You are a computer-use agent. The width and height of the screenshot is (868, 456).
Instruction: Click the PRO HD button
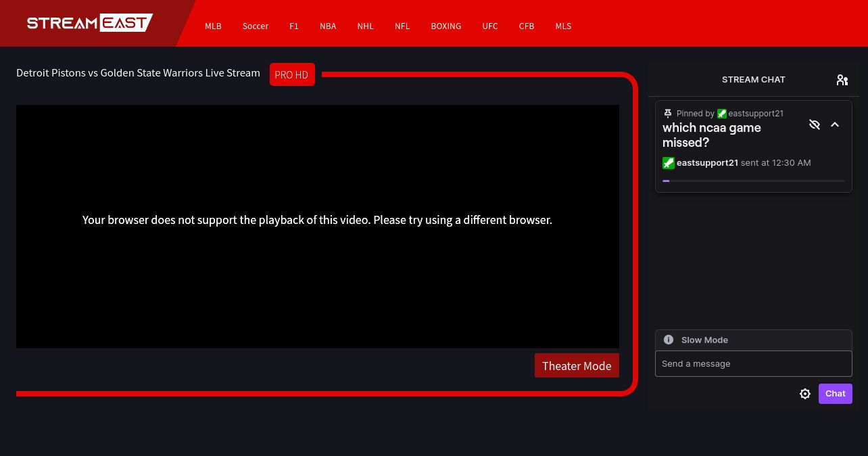tap(292, 74)
